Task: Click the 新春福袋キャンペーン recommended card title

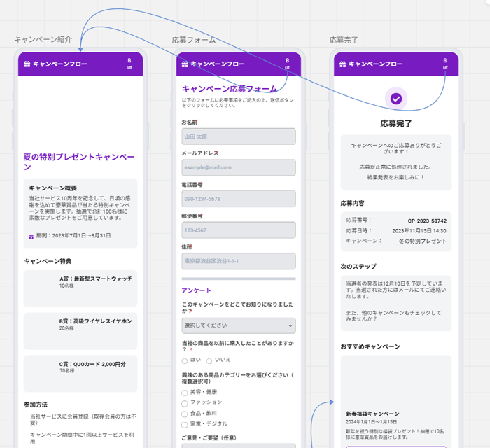Action: [x=372, y=414]
